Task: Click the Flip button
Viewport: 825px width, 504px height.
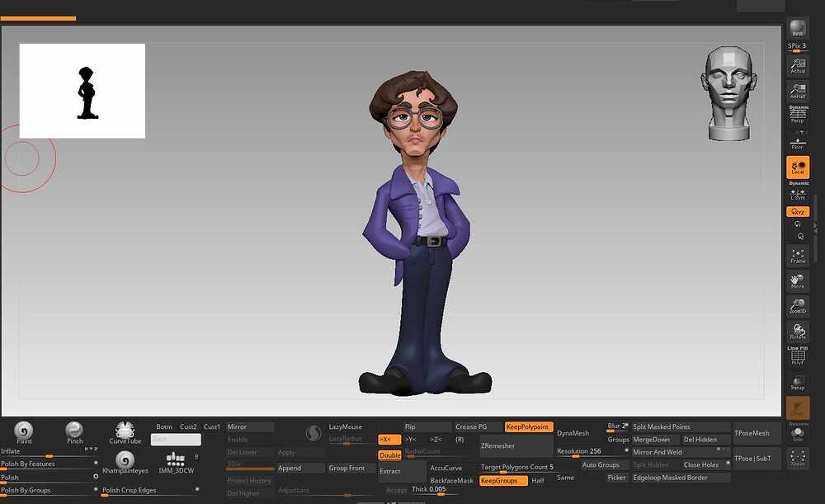Action: (x=427, y=426)
